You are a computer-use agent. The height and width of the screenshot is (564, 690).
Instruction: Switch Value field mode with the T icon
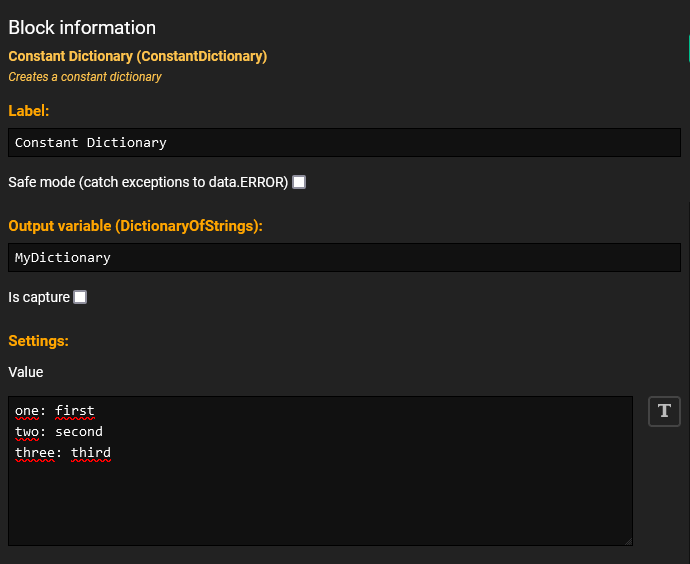pyautogui.click(x=664, y=411)
